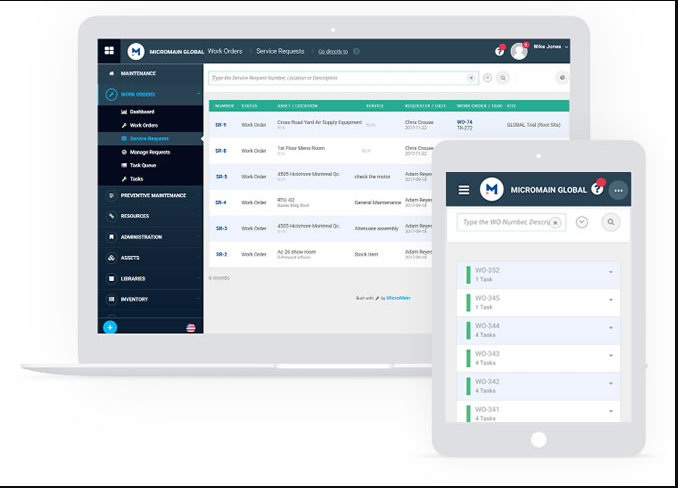Image resolution: width=678 pixels, height=488 pixels.
Task: Open the tablet hamburger menu
Action: [x=463, y=189]
